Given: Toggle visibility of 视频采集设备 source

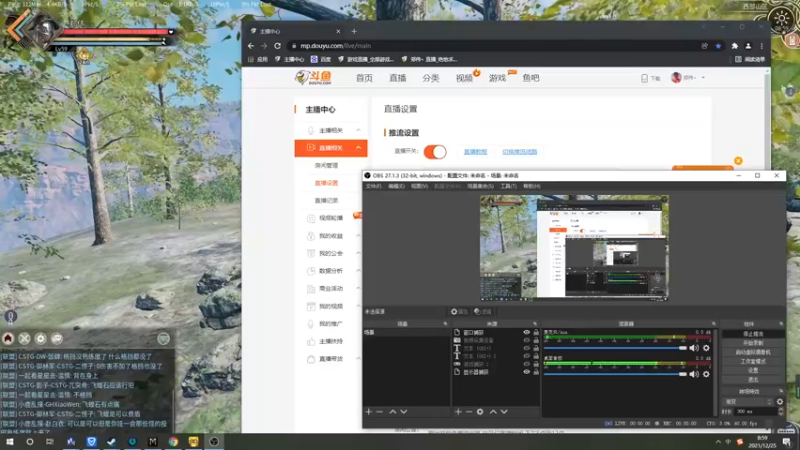Looking at the screenshot, I should click(527, 340).
